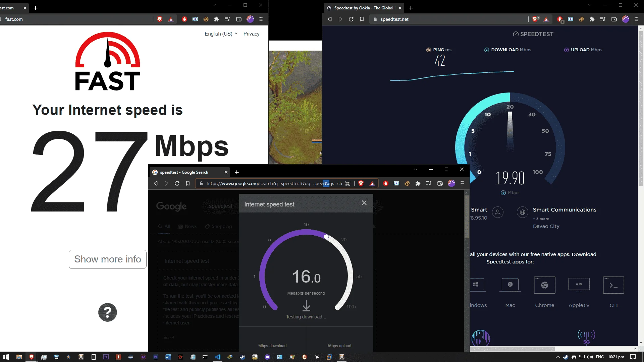Open Visual Studio Code from the taskbar
The height and width of the screenshot is (362, 644).
pyautogui.click(x=218, y=357)
